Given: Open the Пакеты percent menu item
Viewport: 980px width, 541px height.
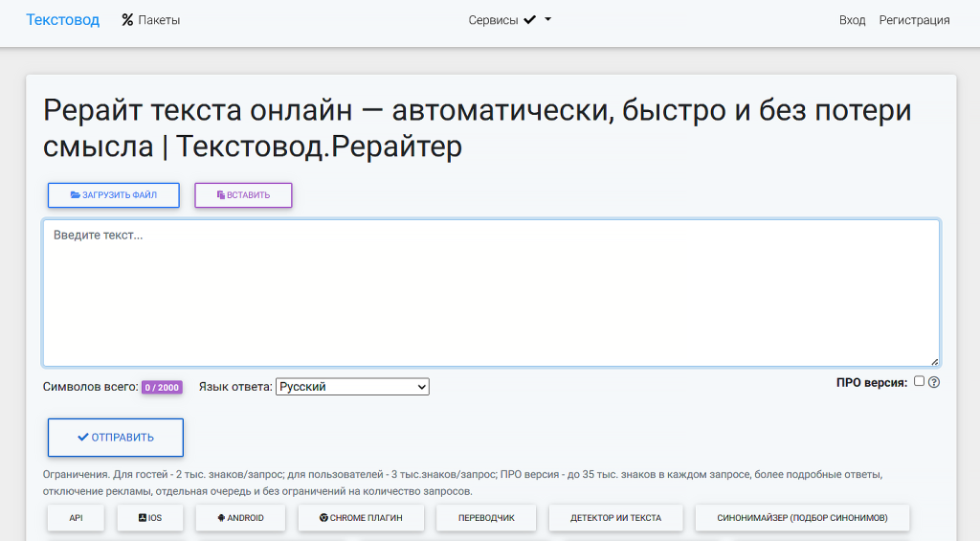Looking at the screenshot, I should [150, 20].
